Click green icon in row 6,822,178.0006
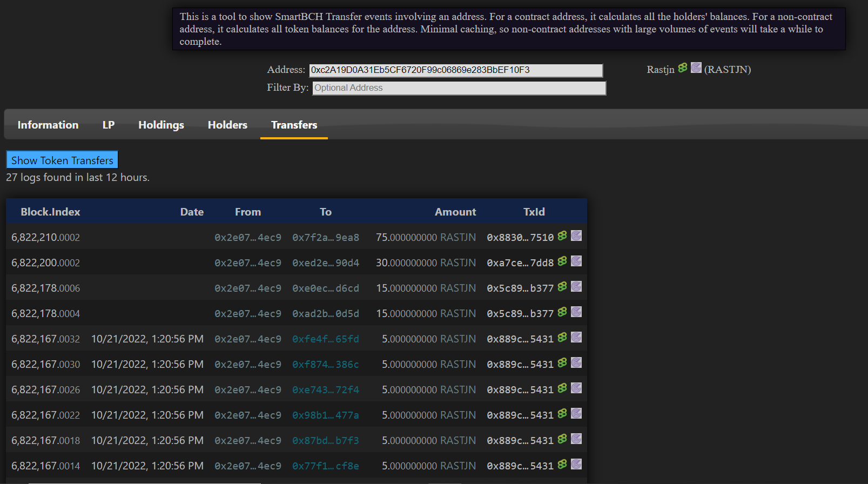Viewport: 868px width, 484px height. [x=562, y=286]
